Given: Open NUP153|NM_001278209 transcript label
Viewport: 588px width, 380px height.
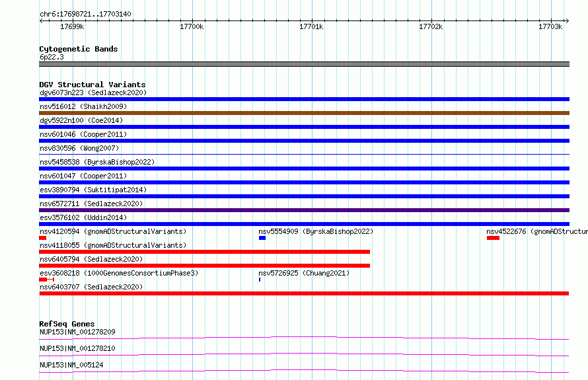Looking at the screenshot, I should 77,332.
